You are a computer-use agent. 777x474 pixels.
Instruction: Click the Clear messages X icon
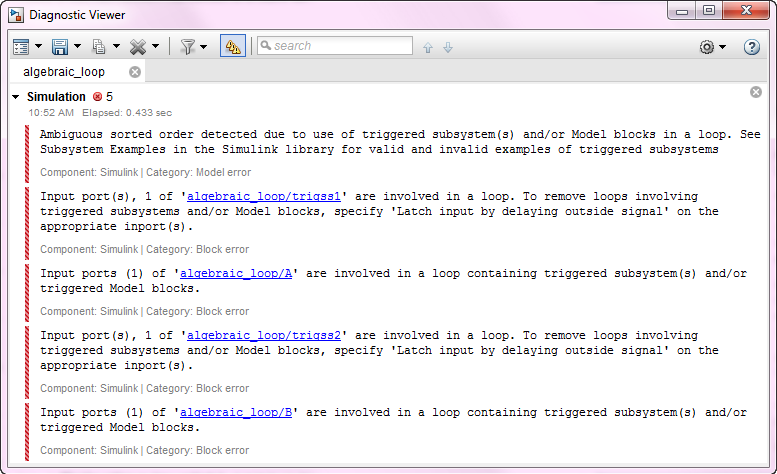tap(138, 47)
